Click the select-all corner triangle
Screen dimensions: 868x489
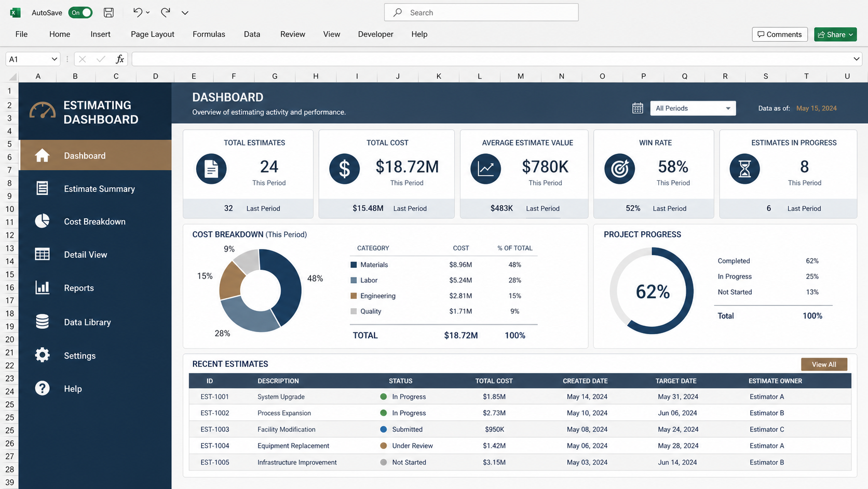tap(12, 77)
